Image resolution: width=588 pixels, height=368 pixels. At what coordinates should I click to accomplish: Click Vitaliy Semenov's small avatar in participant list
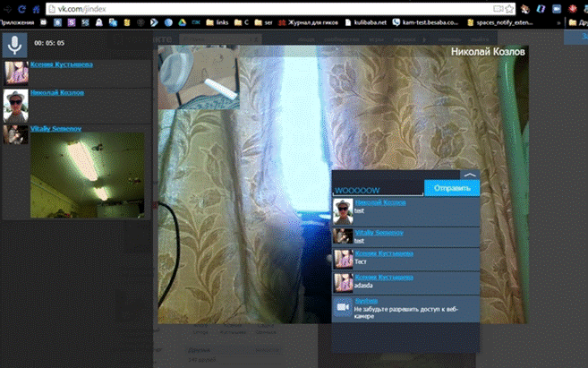[15, 133]
